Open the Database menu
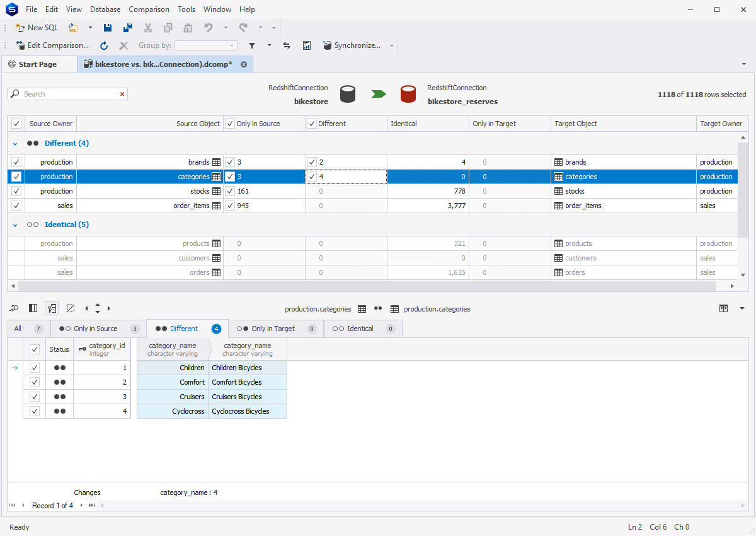Screen dimensions: 756x536 pyautogui.click(x=105, y=9)
